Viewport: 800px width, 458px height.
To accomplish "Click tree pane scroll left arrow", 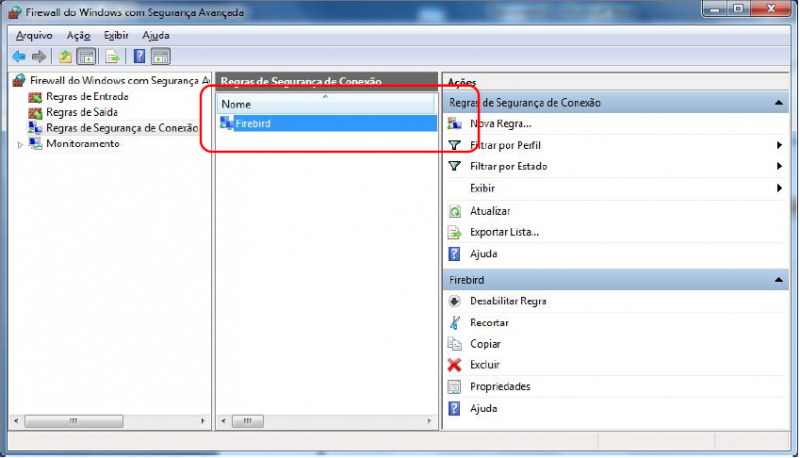I will (x=16, y=421).
